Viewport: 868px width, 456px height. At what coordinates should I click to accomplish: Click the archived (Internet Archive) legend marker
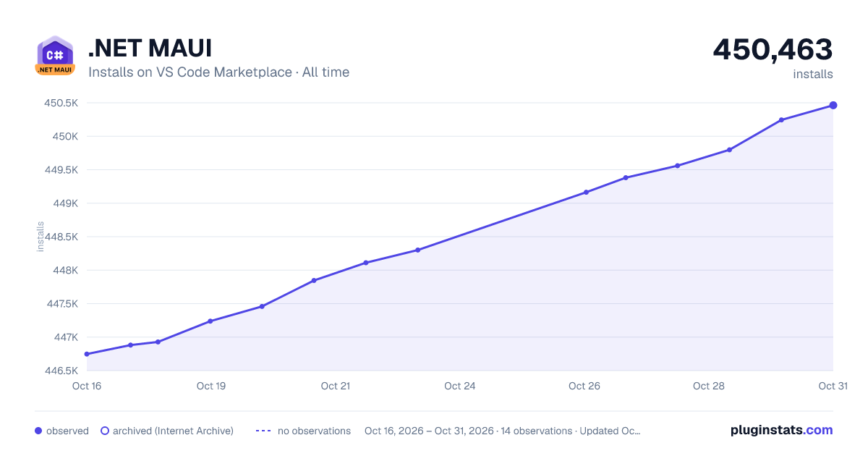[x=104, y=431]
